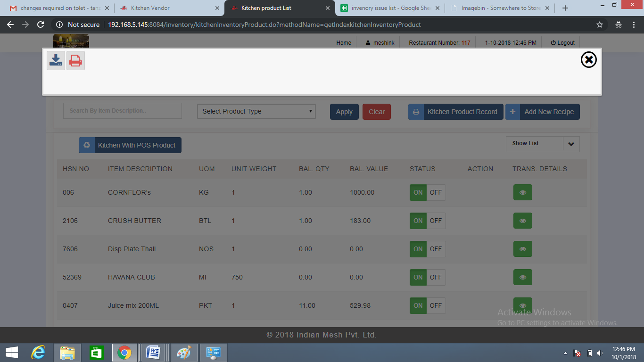The height and width of the screenshot is (362, 644).
Task: Click the restaurant logo image
Action: [x=71, y=41]
